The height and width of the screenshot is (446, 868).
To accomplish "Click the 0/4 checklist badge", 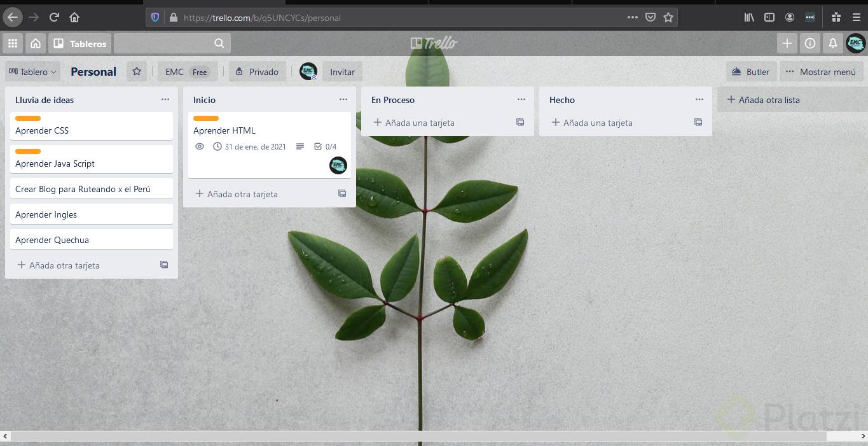I will click(325, 146).
